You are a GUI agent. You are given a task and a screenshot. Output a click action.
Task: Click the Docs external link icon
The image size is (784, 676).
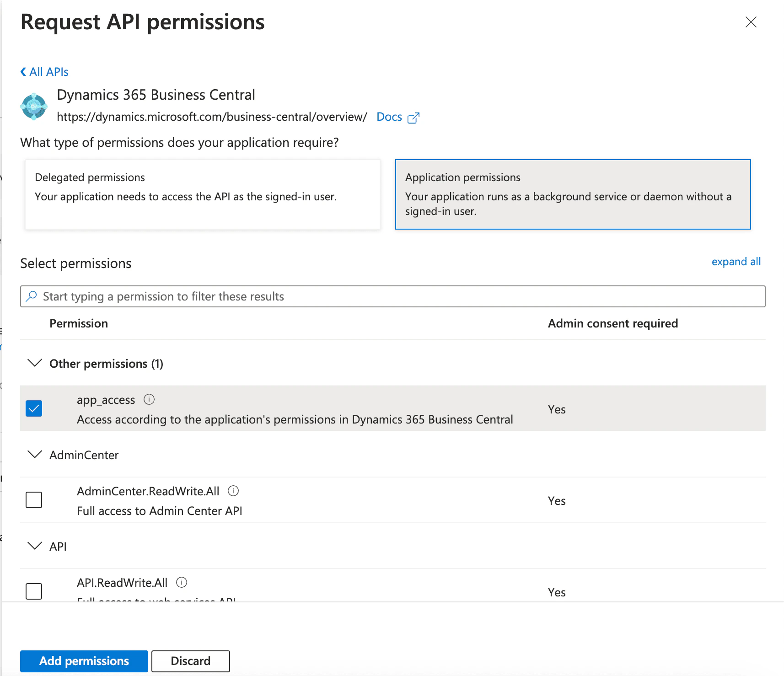coord(413,118)
